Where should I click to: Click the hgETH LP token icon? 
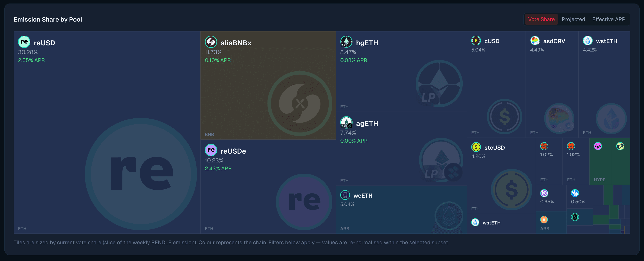(346, 42)
